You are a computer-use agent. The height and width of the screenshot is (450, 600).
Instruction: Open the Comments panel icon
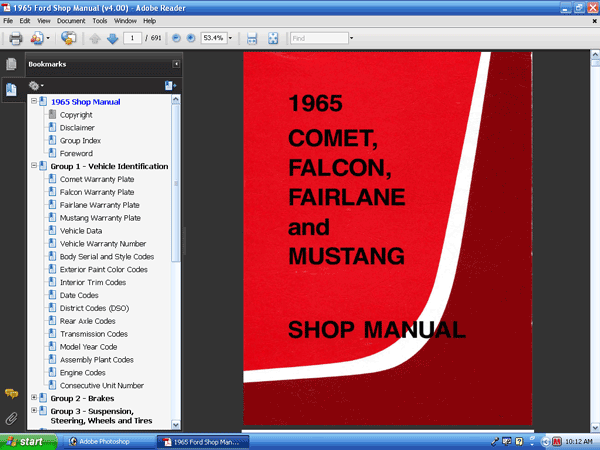(x=11, y=393)
